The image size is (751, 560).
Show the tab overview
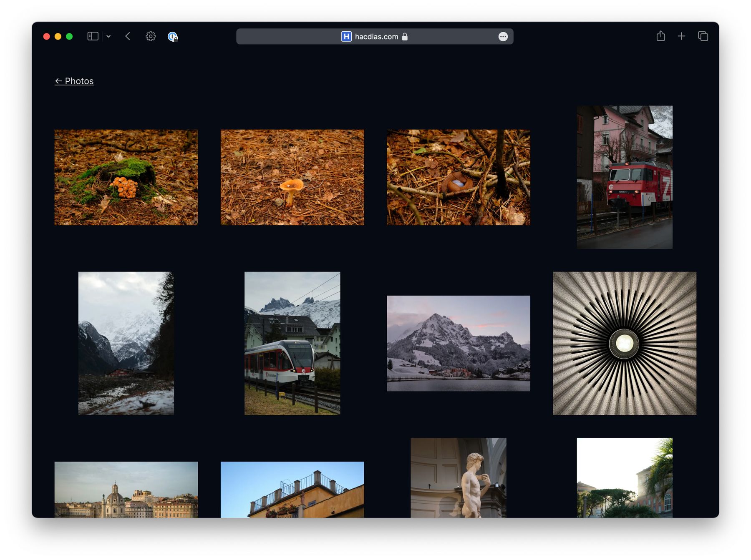[x=703, y=36]
